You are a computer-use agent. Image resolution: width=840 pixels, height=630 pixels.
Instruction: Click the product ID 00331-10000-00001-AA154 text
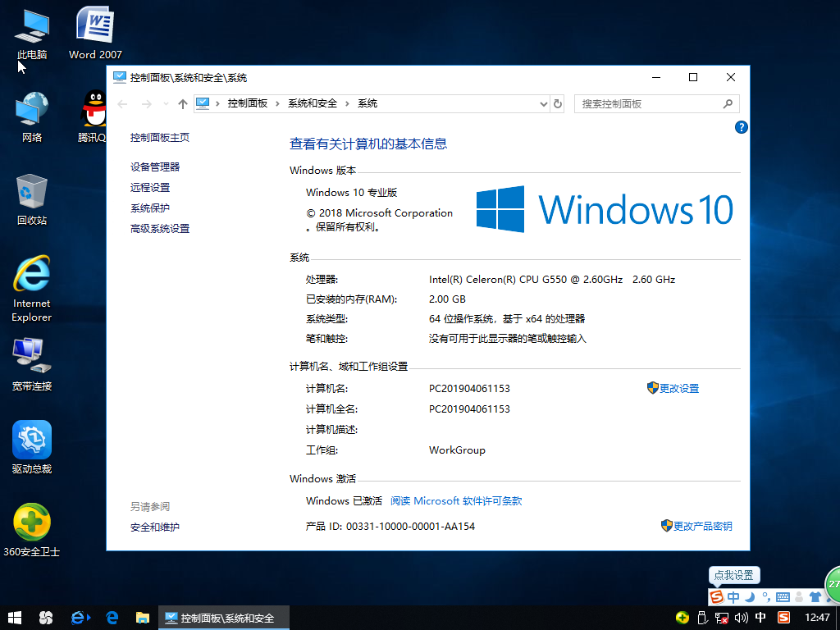point(410,527)
